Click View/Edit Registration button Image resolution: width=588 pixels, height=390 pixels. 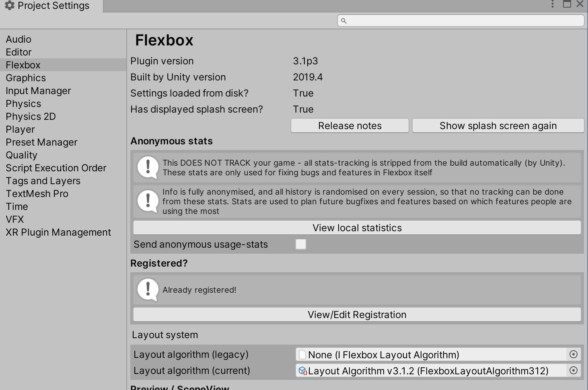[x=357, y=314]
